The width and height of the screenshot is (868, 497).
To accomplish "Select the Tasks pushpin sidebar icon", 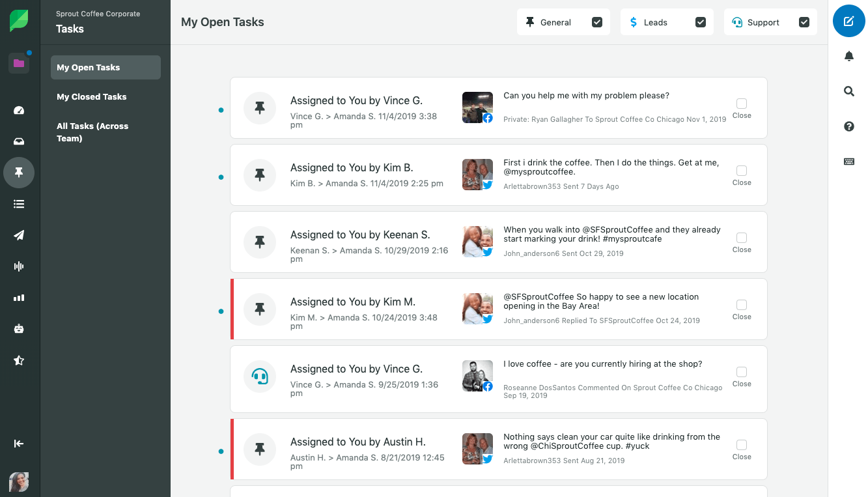I will [x=19, y=173].
